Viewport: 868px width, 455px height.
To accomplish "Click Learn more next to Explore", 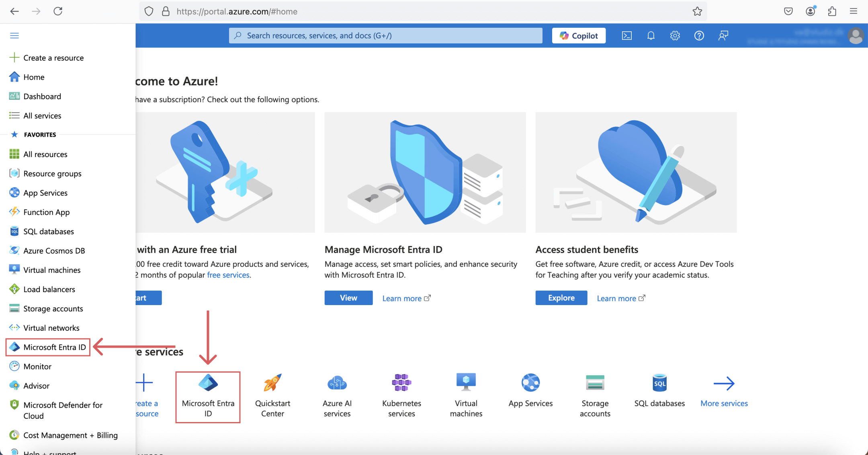I will (621, 298).
